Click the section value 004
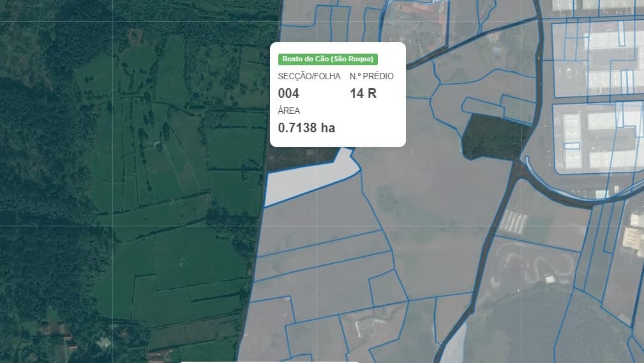Image resolution: width=644 pixels, height=363 pixels. tap(288, 93)
